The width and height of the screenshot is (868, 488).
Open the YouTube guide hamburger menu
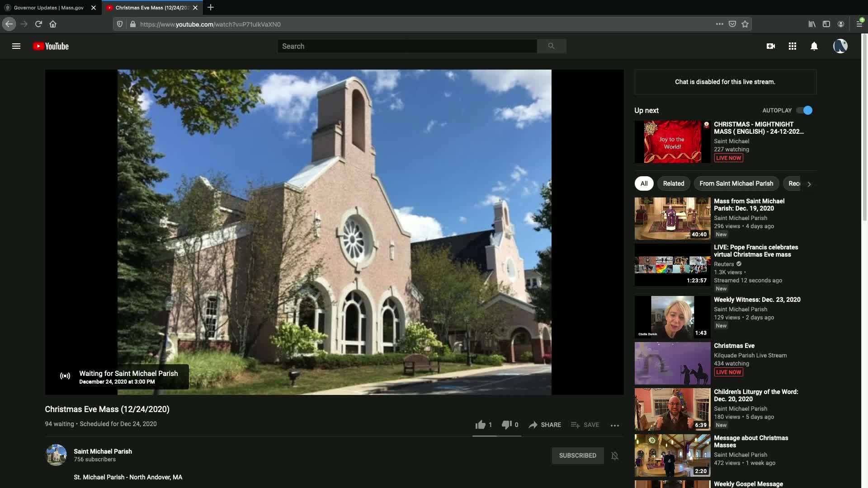click(x=16, y=46)
